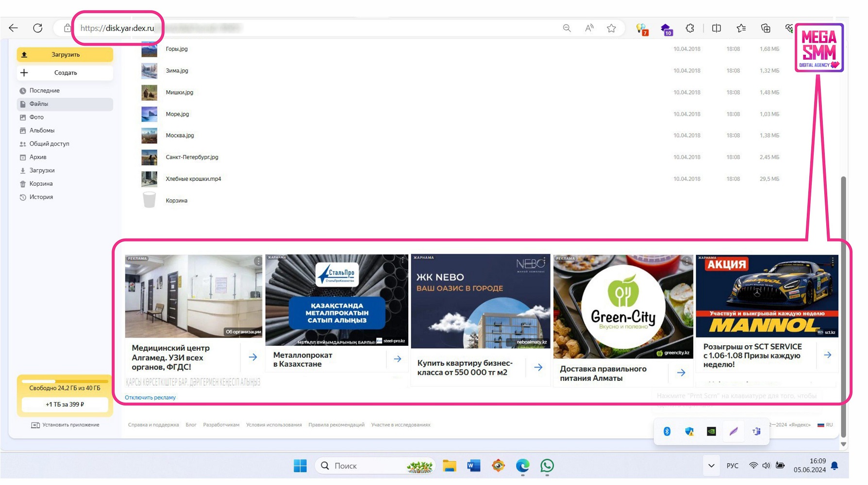Change language with RU flag selector
Viewport: 868px width, 485px height.
click(x=825, y=425)
